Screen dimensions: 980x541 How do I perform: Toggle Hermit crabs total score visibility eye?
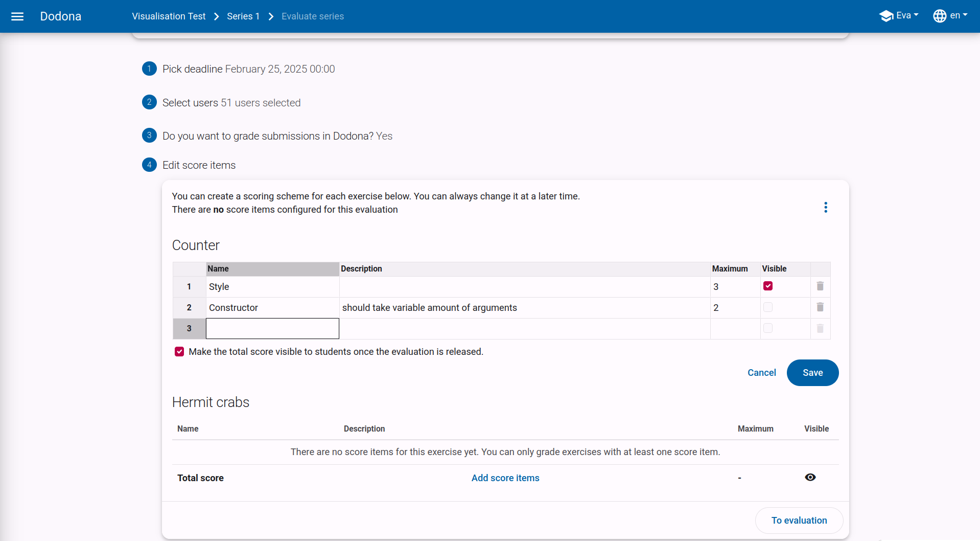pos(810,477)
